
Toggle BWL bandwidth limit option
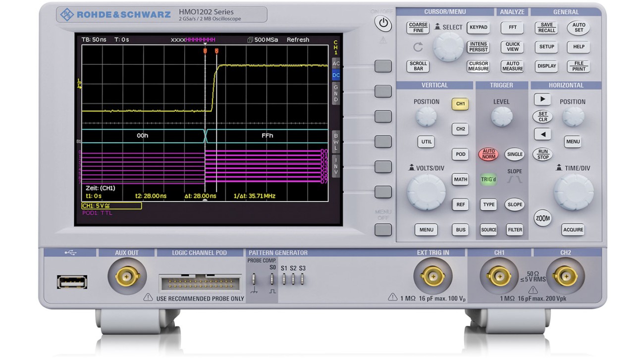(x=336, y=142)
